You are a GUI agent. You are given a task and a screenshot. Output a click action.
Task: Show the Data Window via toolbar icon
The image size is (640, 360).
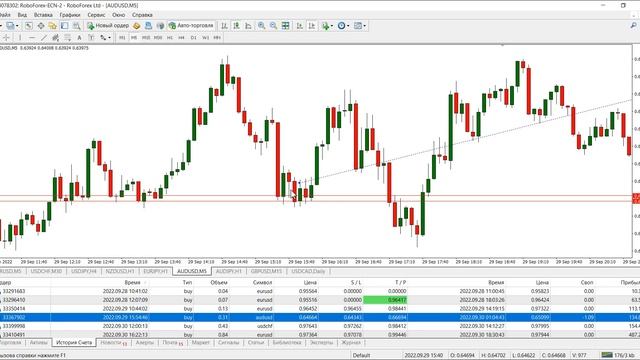click(41, 26)
